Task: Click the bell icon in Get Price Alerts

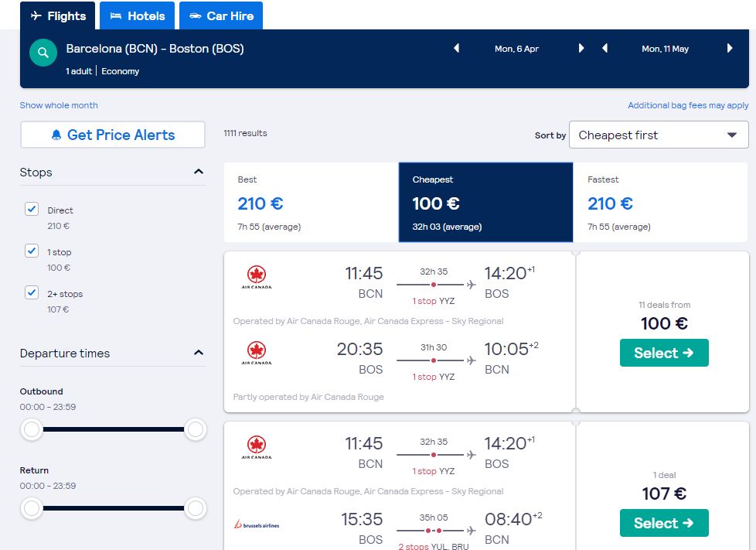Action: 56,135
